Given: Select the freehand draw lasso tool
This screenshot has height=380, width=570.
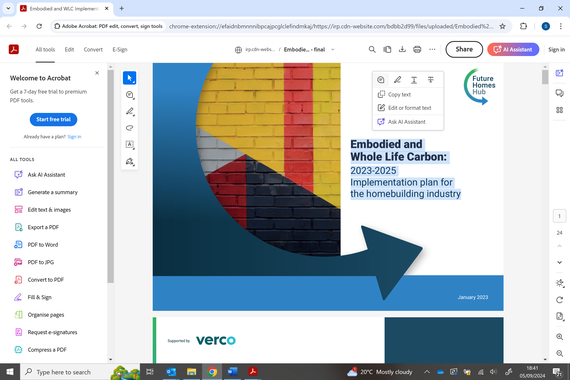Looking at the screenshot, I should (x=129, y=128).
